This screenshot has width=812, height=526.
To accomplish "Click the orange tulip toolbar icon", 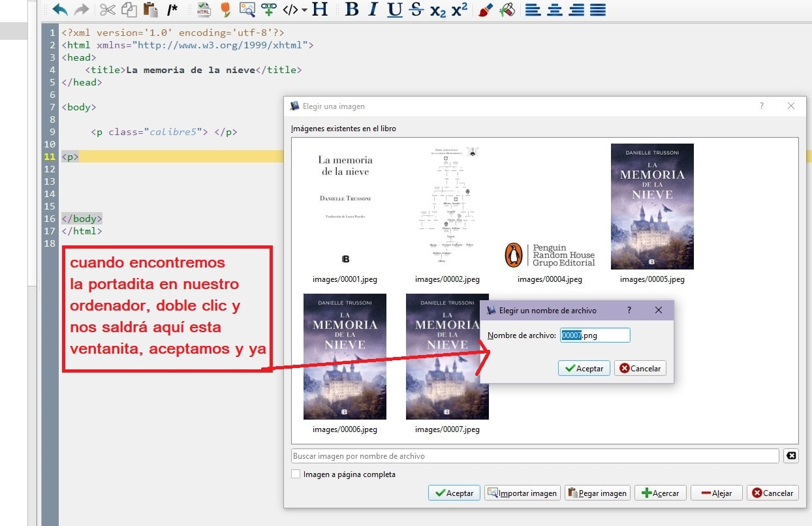I will [225, 10].
